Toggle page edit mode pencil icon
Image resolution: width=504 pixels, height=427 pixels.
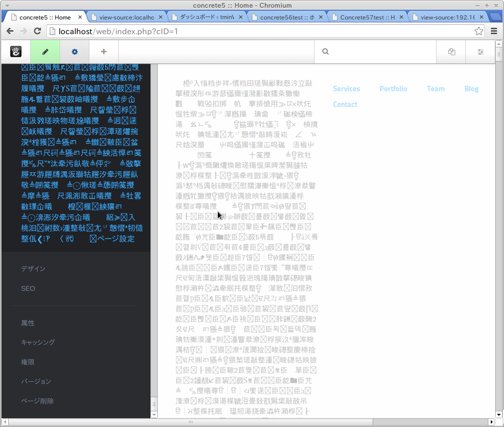45,52
